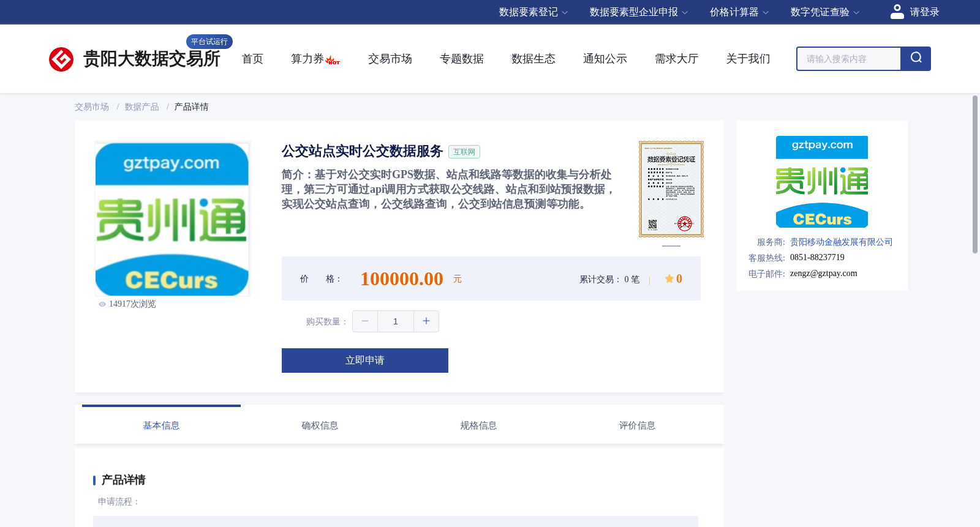Click the purchase quantity input box
This screenshot has width=980, height=527.
click(x=396, y=321)
